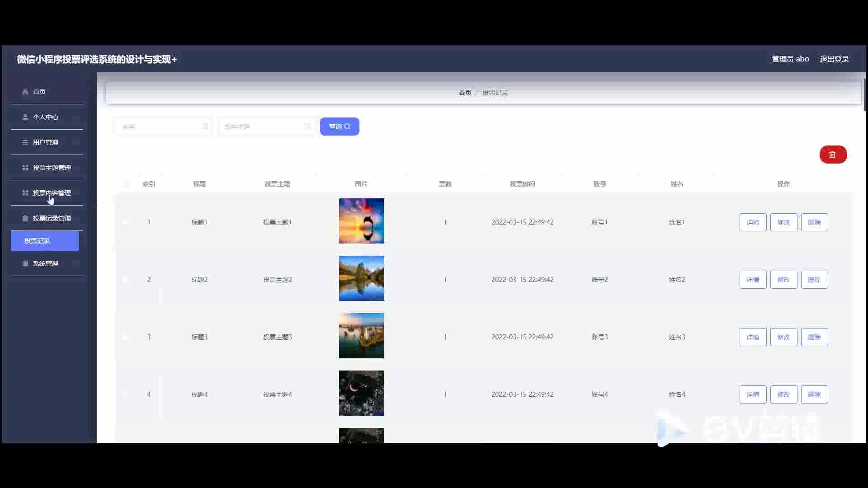The width and height of the screenshot is (868, 488).
Task: Open the mountain lake thumbnail in row 2
Action: (362, 278)
